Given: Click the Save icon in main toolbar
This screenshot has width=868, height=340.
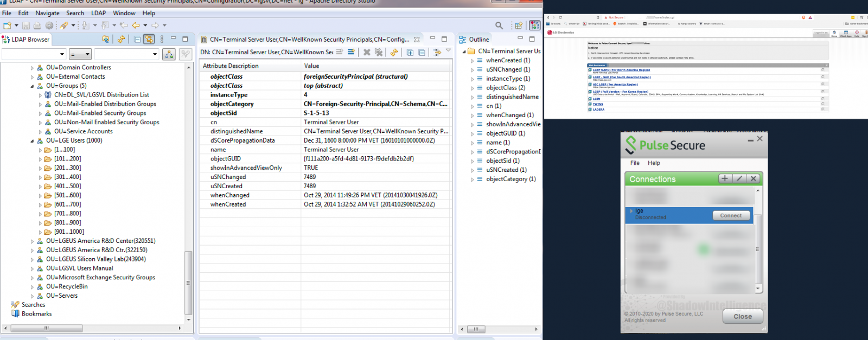Looking at the screenshot, I should pos(25,25).
